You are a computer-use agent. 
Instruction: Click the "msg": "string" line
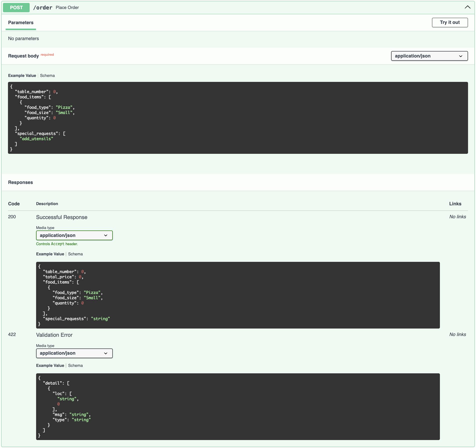click(x=72, y=415)
